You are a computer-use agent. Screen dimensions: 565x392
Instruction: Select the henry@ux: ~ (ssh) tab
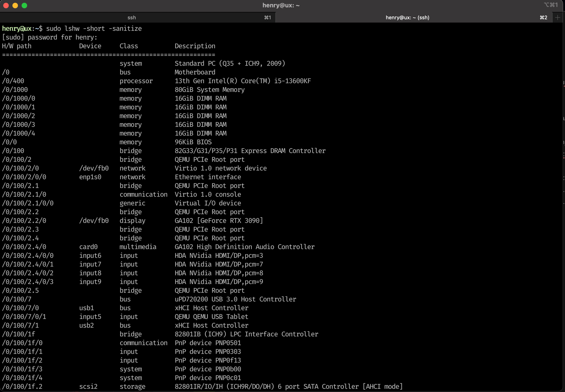pyautogui.click(x=407, y=17)
